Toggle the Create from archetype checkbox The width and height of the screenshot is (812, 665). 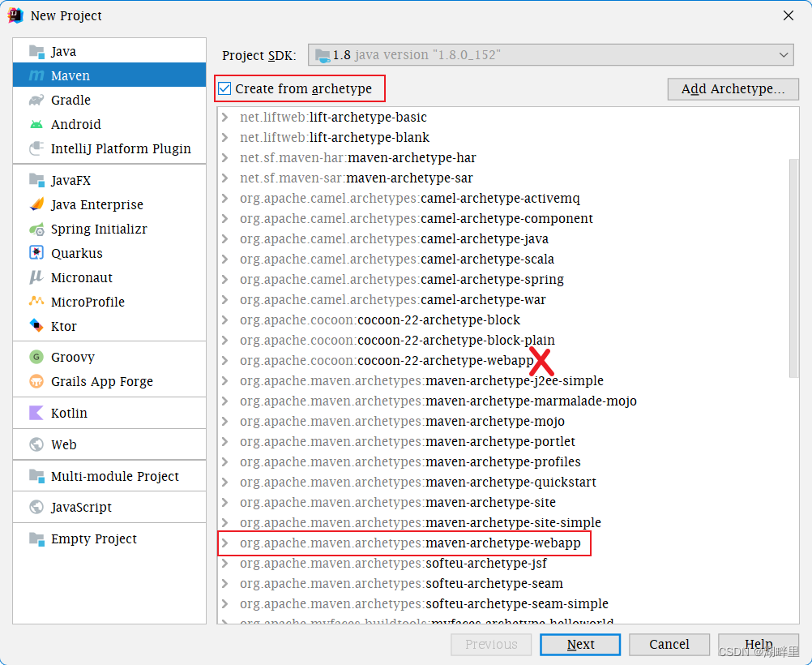coord(224,88)
